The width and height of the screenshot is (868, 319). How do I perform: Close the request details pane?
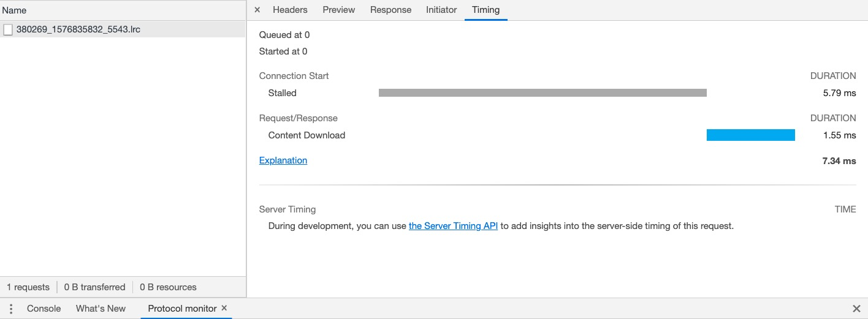(x=257, y=10)
